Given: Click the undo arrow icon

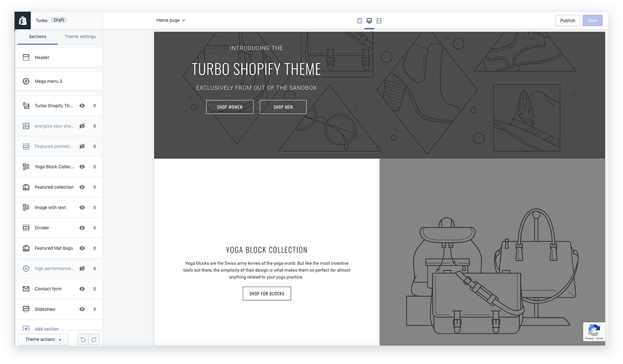Looking at the screenshot, I should coord(83,340).
